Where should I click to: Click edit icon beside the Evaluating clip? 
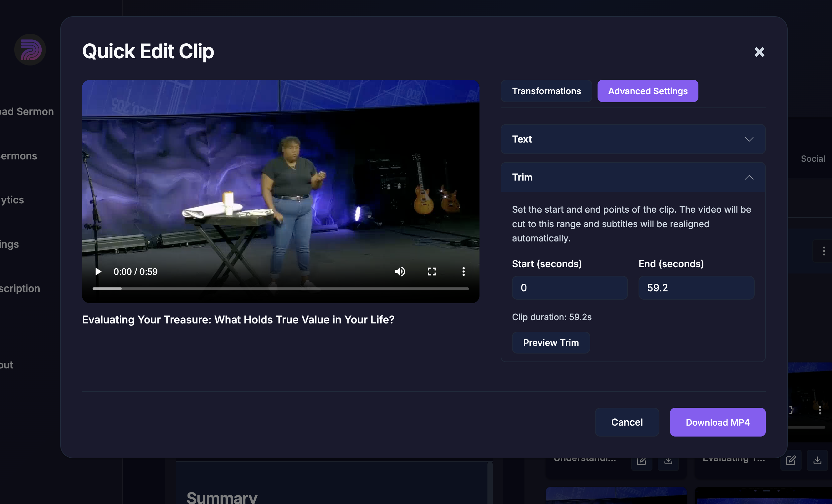[790, 460]
